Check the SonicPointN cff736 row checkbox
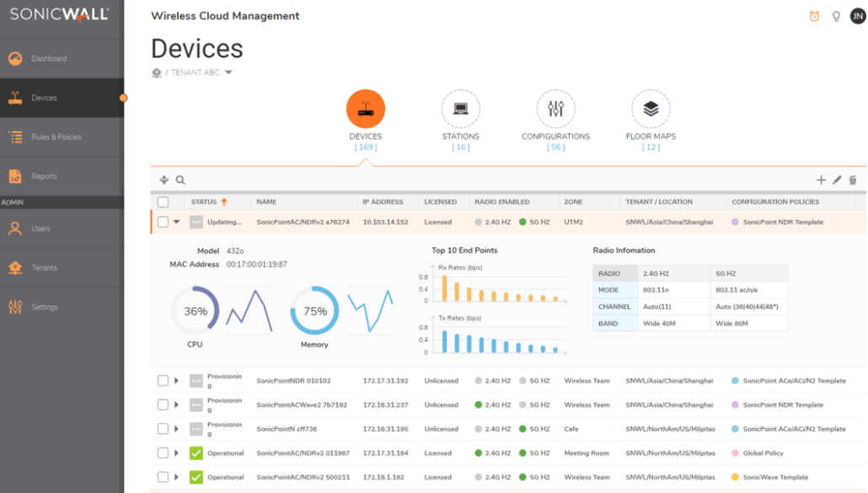This screenshot has height=493, width=868. coord(163,429)
